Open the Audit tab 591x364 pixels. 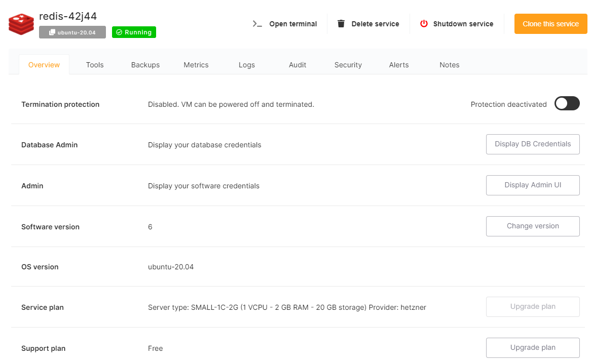pos(298,65)
